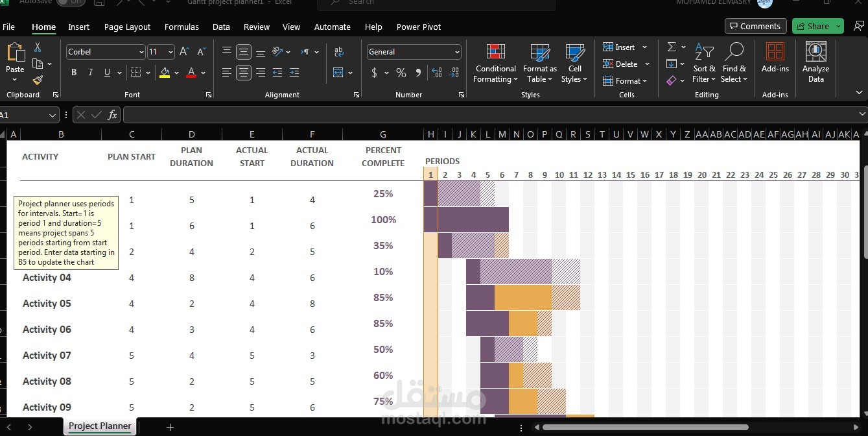Click Decrease Decimal icon
Image resolution: width=868 pixels, height=436 pixels.
454,73
